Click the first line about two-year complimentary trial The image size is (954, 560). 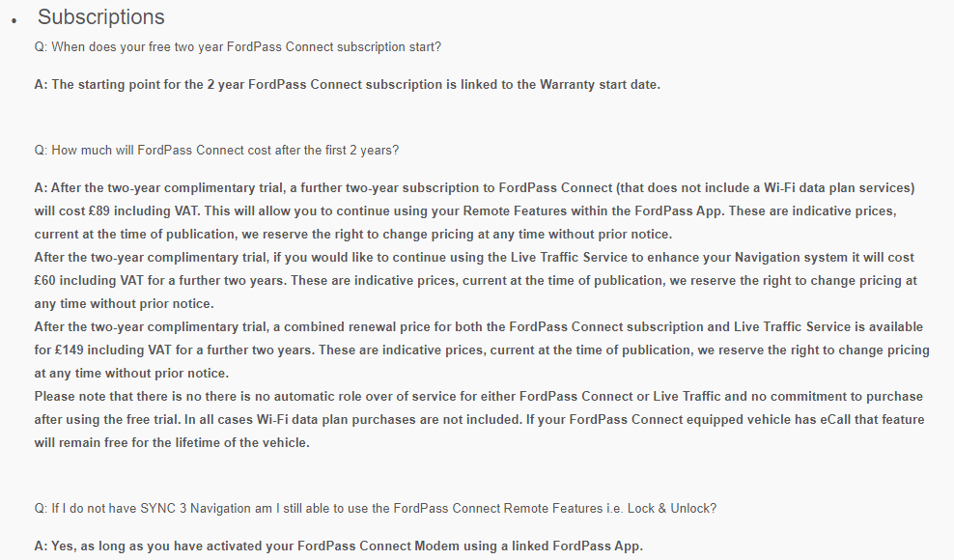tap(474, 188)
